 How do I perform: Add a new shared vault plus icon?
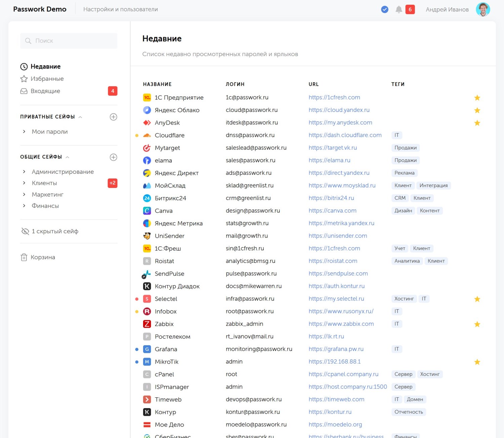pyautogui.click(x=114, y=157)
